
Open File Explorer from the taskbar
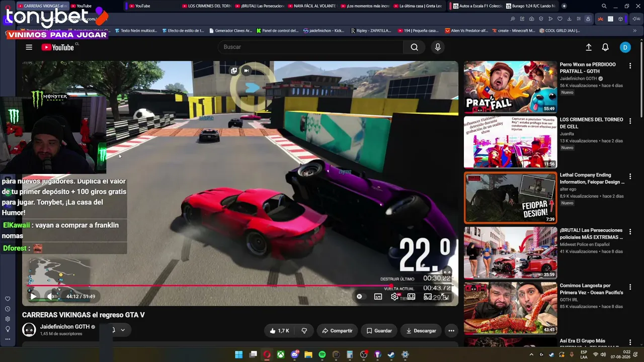click(308, 354)
